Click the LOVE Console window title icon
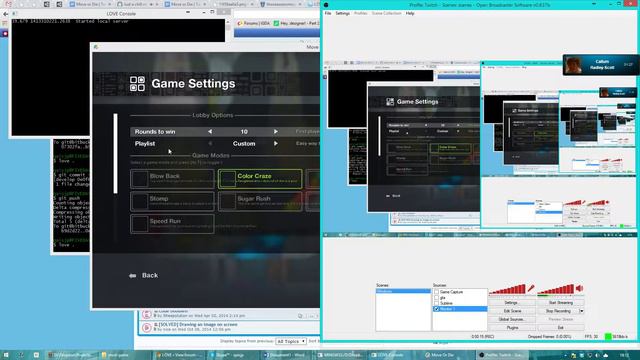 click(15, 13)
